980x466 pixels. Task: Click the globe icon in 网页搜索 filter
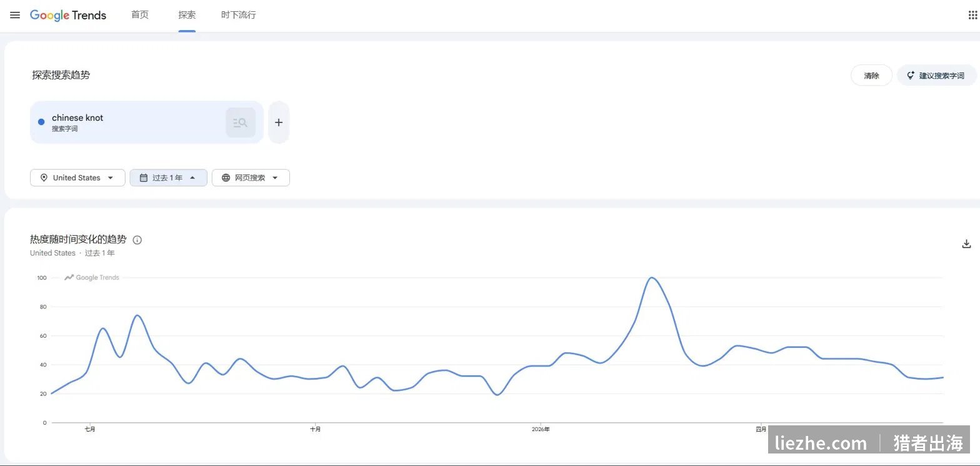coord(226,178)
